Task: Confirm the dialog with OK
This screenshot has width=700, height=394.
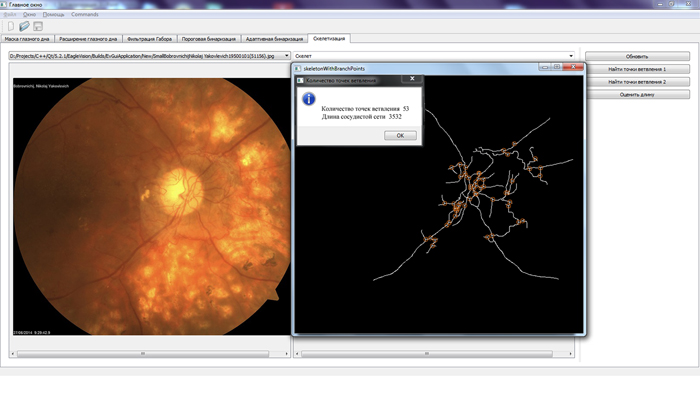Action: point(400,135)
